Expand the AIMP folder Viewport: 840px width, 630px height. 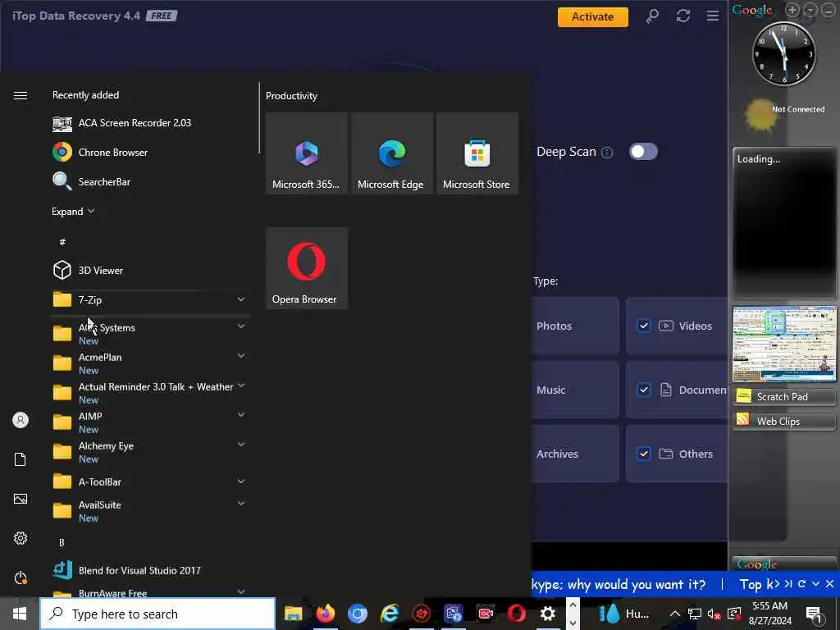(x=241, y=414)
